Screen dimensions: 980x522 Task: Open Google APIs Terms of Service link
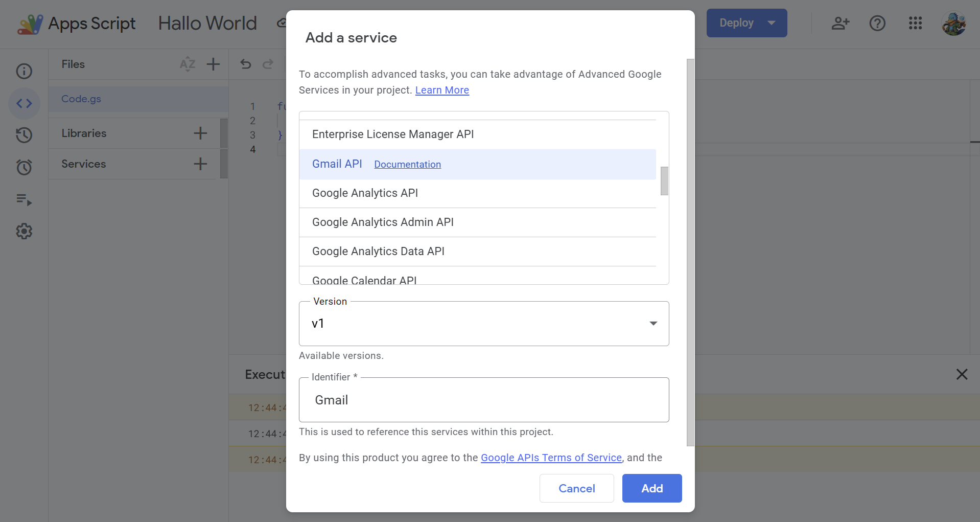click(551, 458)
